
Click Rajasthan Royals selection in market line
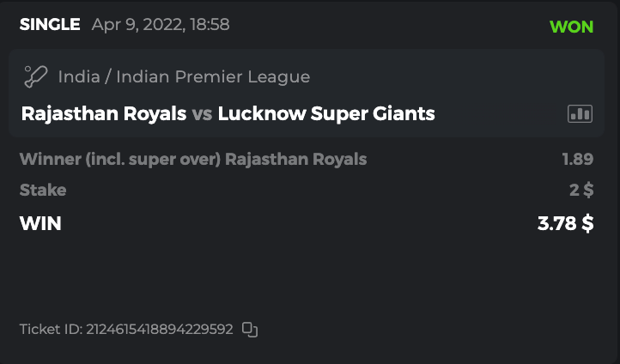[296, 160]
